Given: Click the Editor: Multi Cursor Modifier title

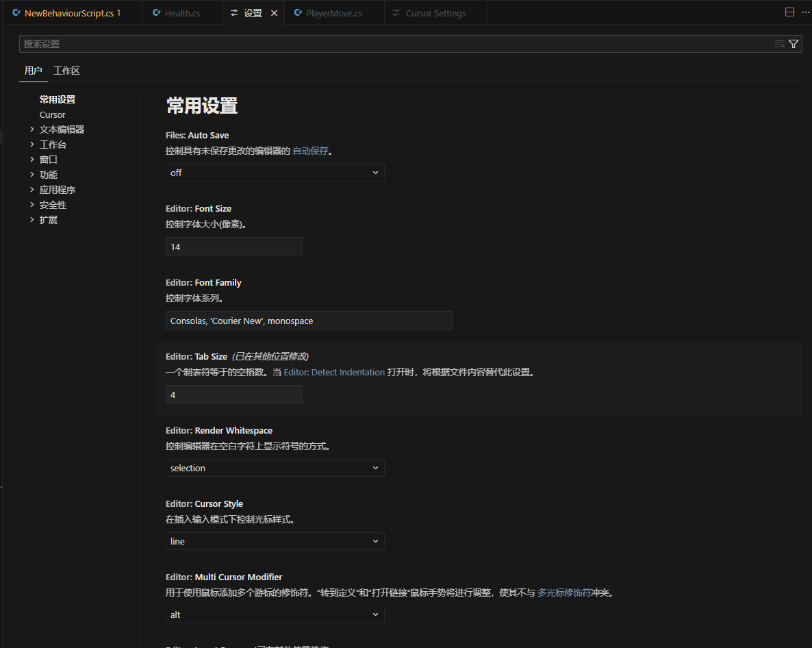Looking at the screenshot, I should point(225,577).
